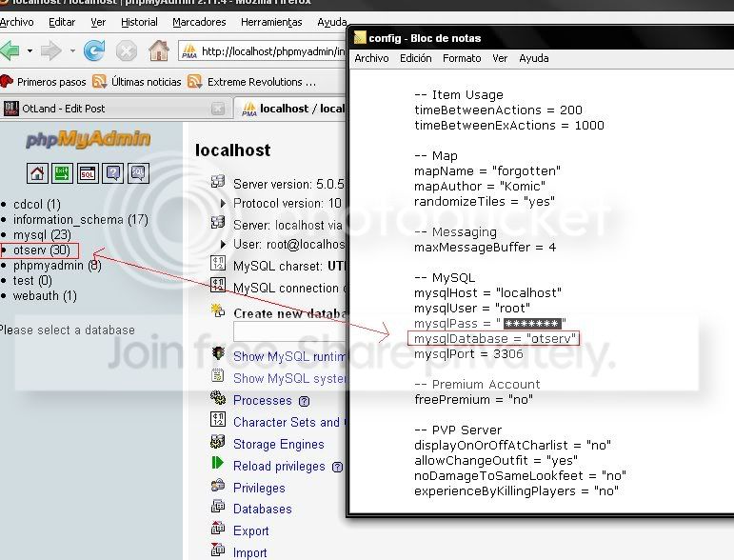734x560 pixels.
Task: Click the Firefox URL address bar
Action: 262,51
